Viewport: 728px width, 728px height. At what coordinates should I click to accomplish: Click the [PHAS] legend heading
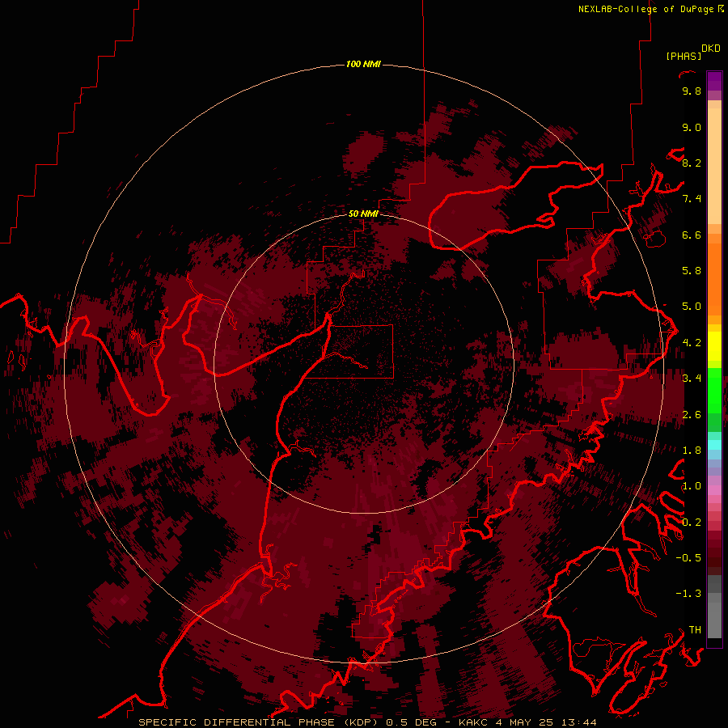(684, 56)
